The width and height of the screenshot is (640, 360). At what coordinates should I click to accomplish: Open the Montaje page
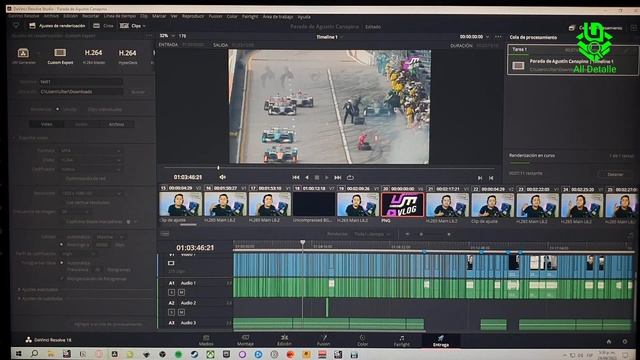point(245,340)
